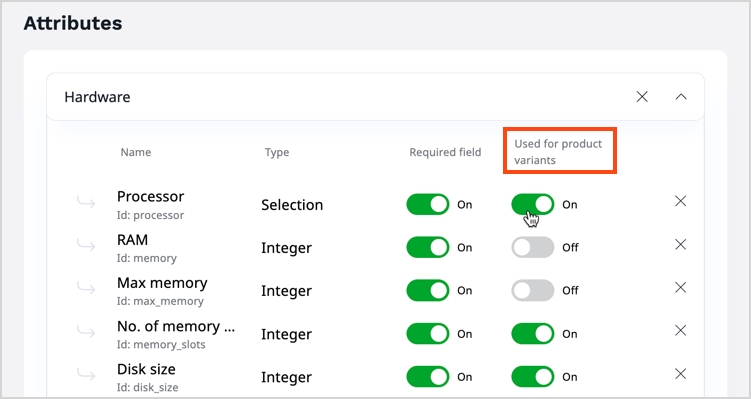Click the Hardware group title
The width and height of the screenshot is (751, 399).
pos(97,97)
